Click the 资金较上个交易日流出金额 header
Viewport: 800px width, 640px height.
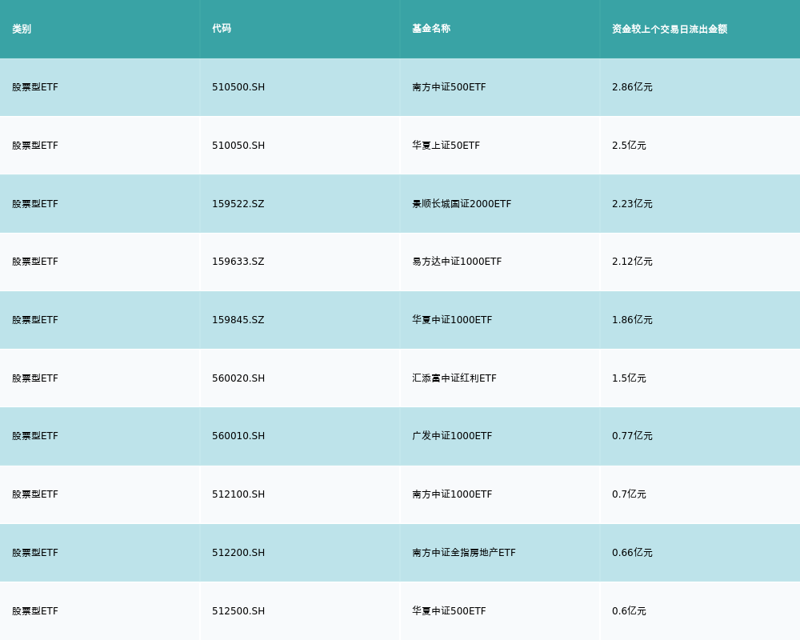click(x=669, y=29)
